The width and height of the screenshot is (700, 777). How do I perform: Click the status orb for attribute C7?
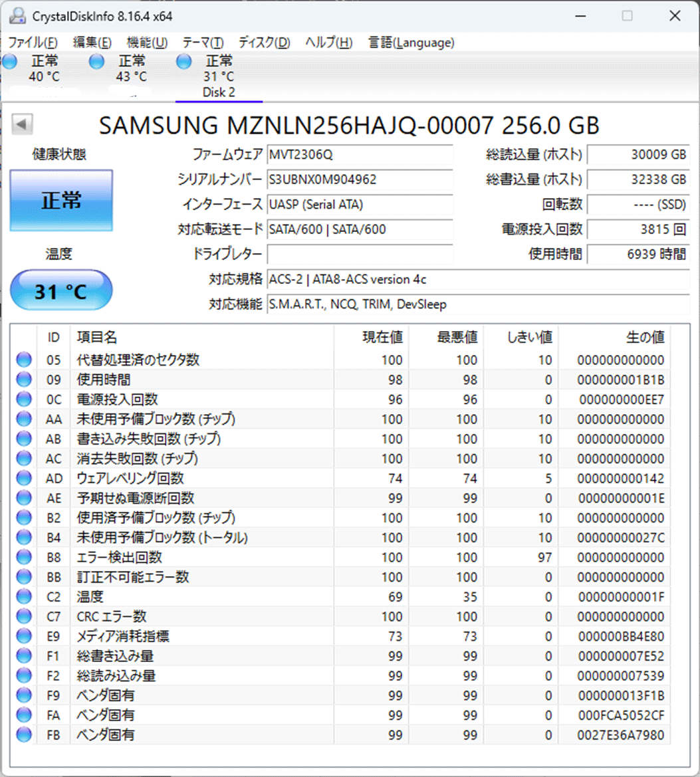[24, 616]
